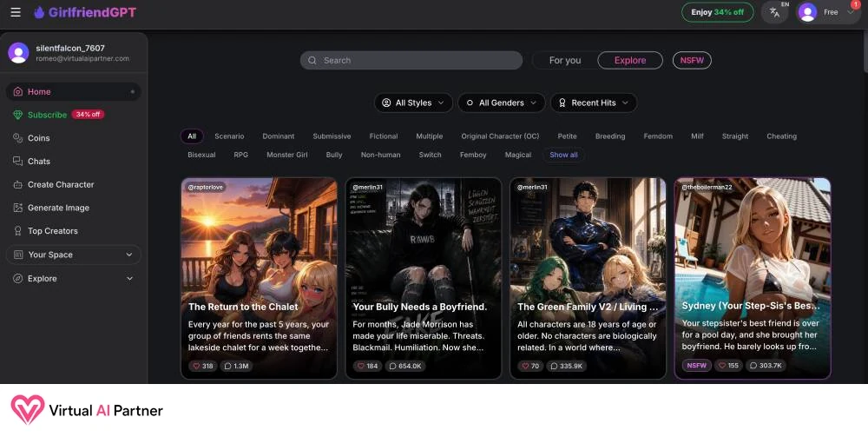Switch to Explore feed

click(x=630, y=60)
